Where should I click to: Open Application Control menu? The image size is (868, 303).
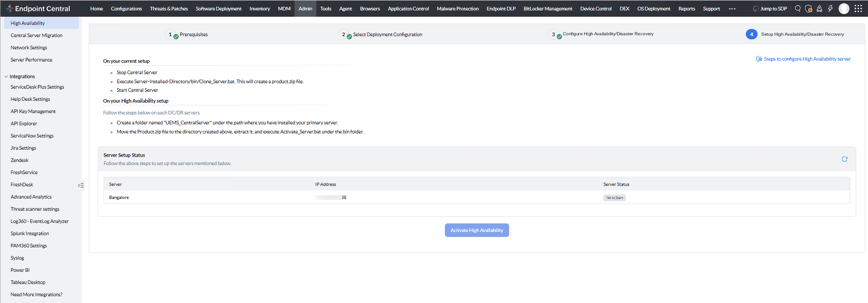click(408, 9)
